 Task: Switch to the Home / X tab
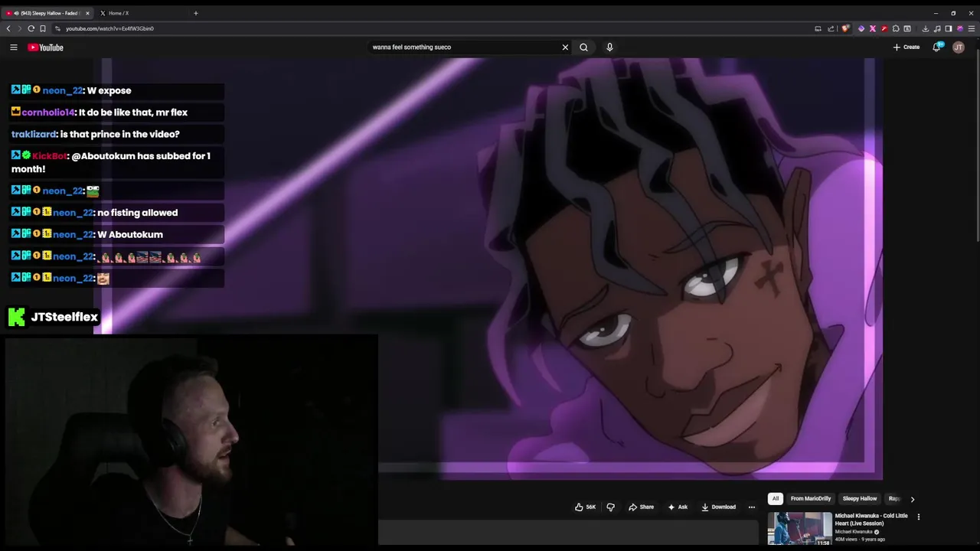tap(119, 13)
